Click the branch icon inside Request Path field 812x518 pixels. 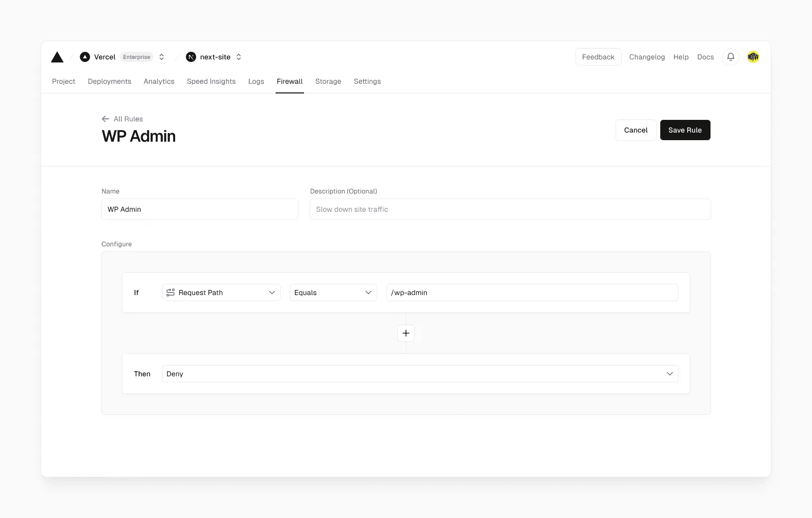pos(171,293)
